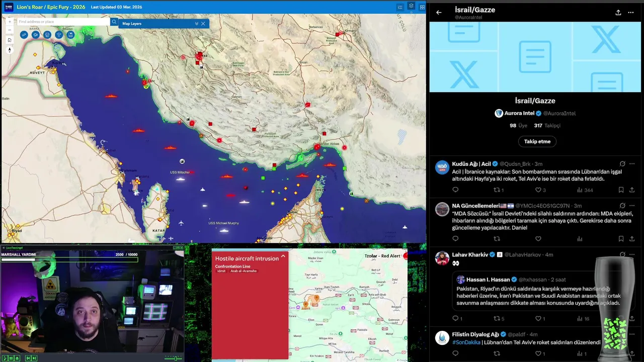Bookmark the Kudüs Ağı tweet
This screenshot has width=644, height=362.
coord(621,190)
